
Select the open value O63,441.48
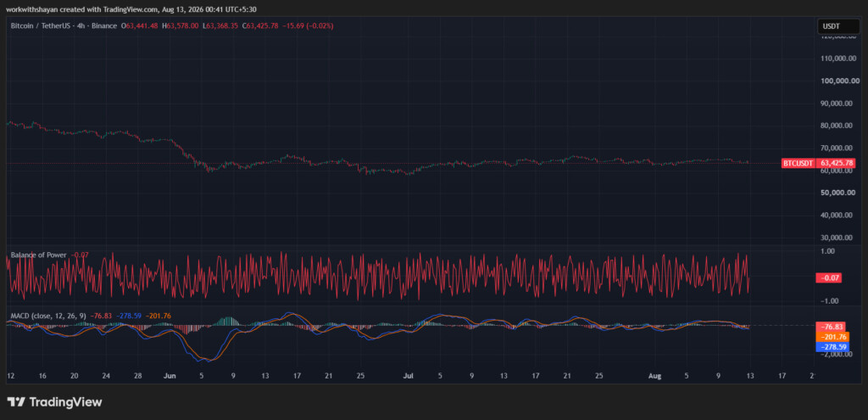click(140, 25)
